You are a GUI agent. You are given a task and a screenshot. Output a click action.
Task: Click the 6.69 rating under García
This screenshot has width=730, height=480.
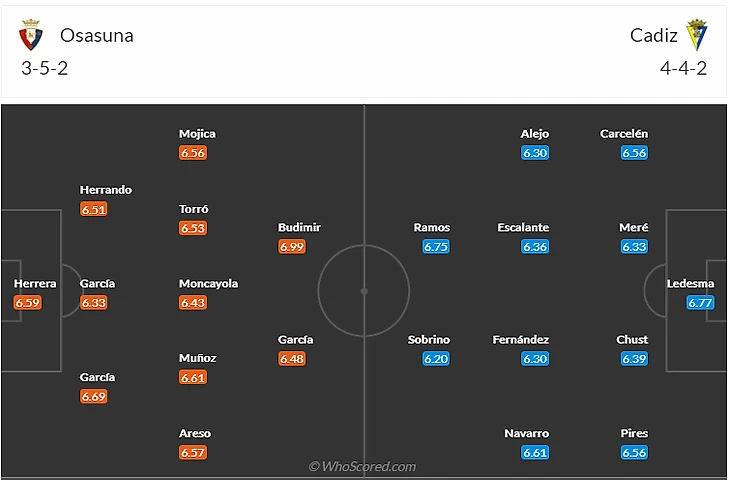[x=94, y=397]
